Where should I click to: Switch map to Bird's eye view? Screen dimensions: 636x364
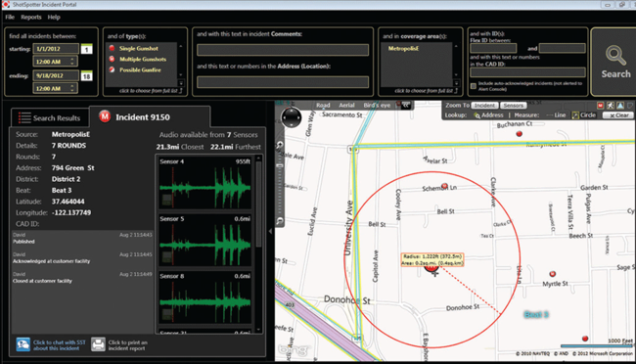[x=377, y=105]
